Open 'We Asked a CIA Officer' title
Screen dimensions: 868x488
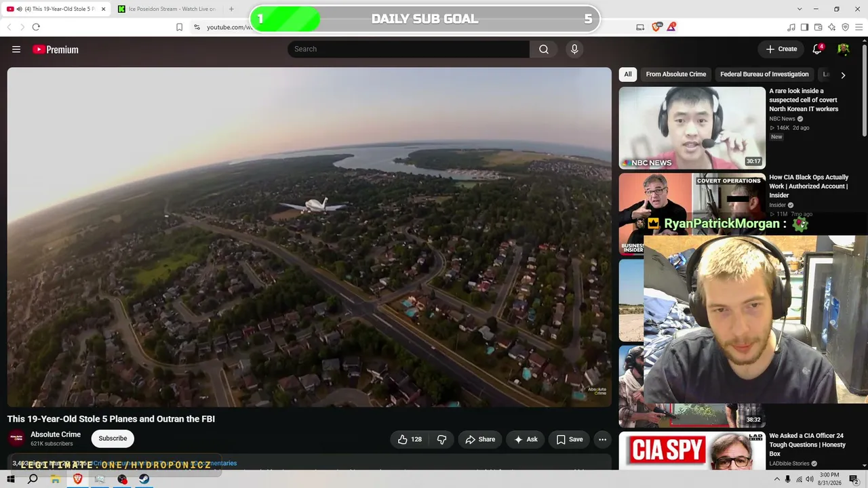point(807,445)
